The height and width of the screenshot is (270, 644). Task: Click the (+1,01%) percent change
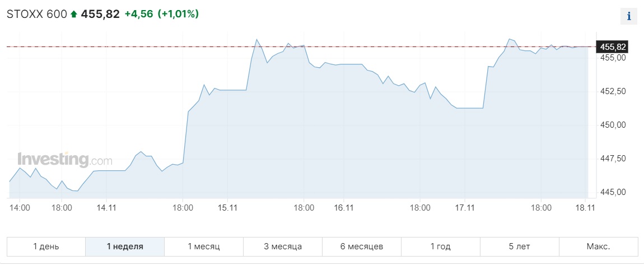tap(178, 15)
